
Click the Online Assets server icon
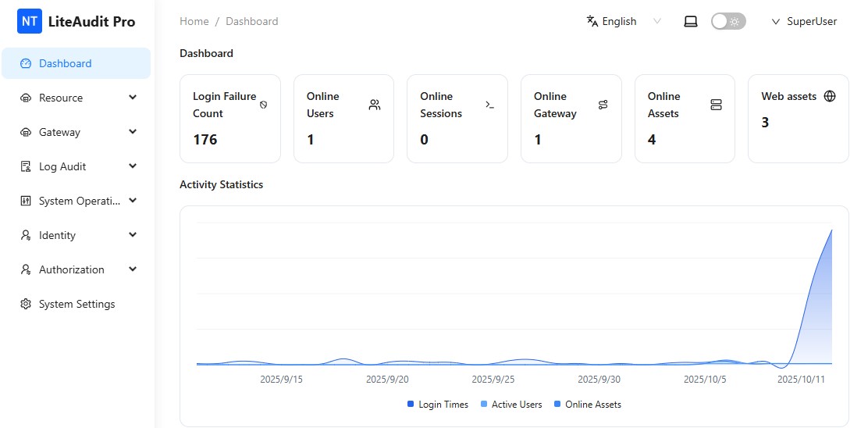[716, 105]
